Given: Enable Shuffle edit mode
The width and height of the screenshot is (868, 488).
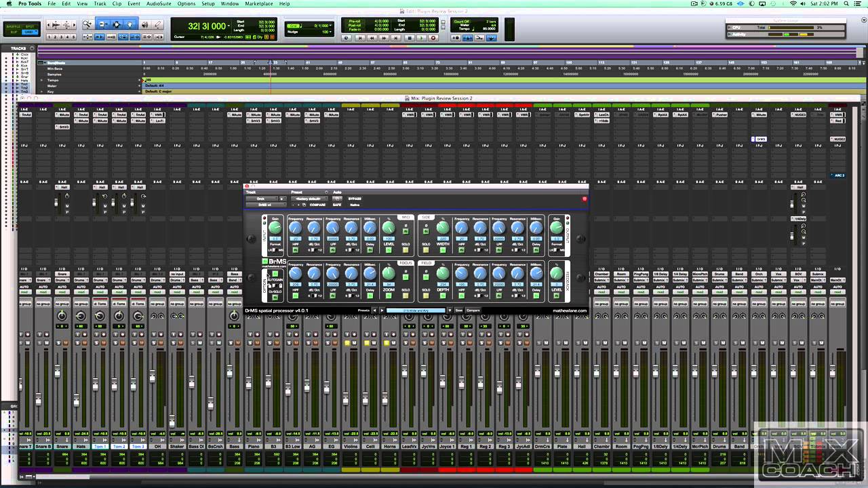Looking at the screenshot, I should 13,26.
